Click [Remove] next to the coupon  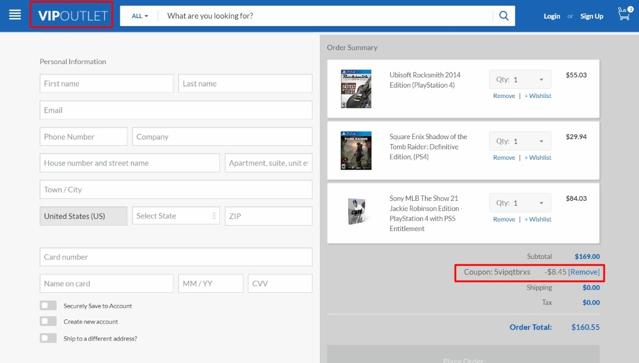coord(584,272)
